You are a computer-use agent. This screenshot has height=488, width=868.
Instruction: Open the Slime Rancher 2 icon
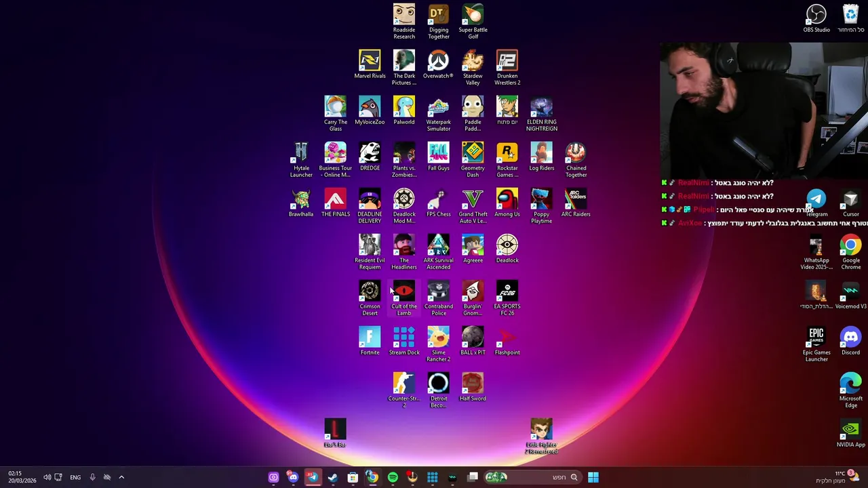pyautogui.click(x=439, y=344)
